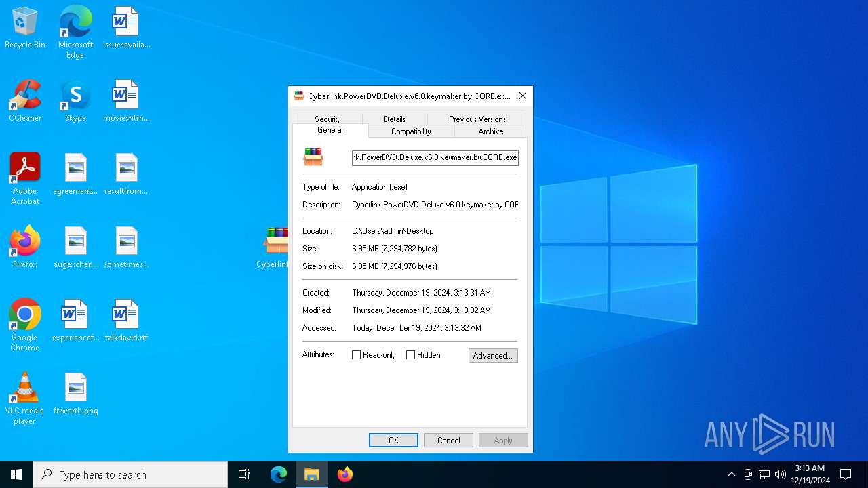This screenshot has height=488, width=868.
Task: Click the Windows Start button
Action: [16, 474]
